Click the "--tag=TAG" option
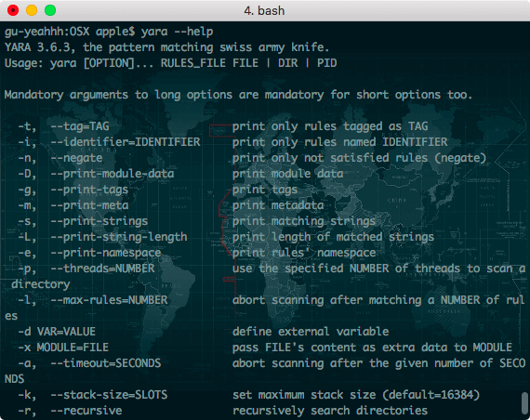Viewport: 530px width, 420px height. (x=80, y=126)
